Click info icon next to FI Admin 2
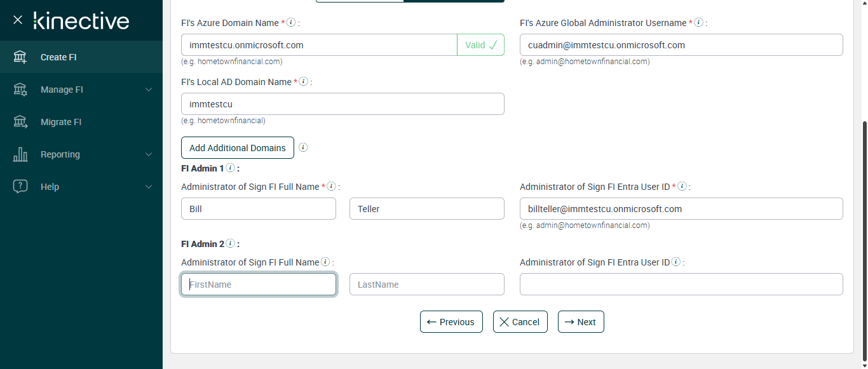Viewport: 868px width, 369px height. pos(230,243)
